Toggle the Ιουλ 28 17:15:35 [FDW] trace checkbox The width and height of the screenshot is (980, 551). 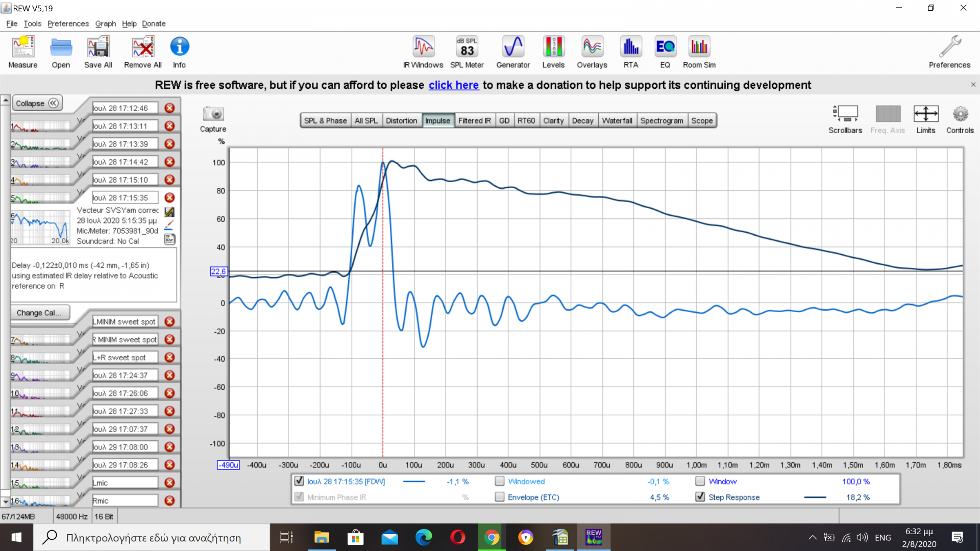pos(299,481)
